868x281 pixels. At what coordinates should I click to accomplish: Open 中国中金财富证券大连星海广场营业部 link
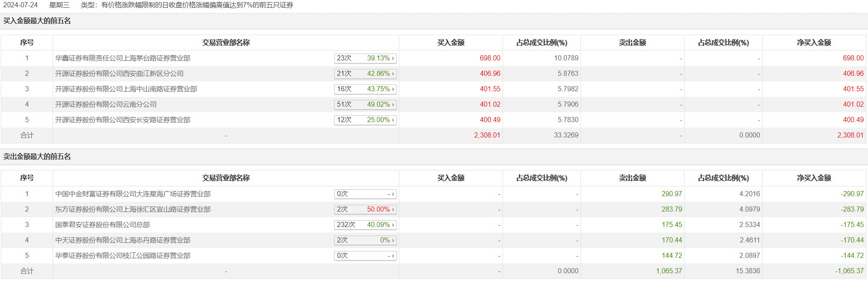(x=133, y=194)
